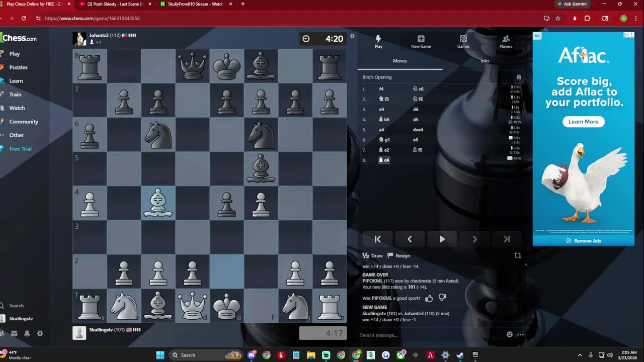Viewport: 644px width, 362px height.
Task: Select move Bb5 in move list
Action: (384, 120)
